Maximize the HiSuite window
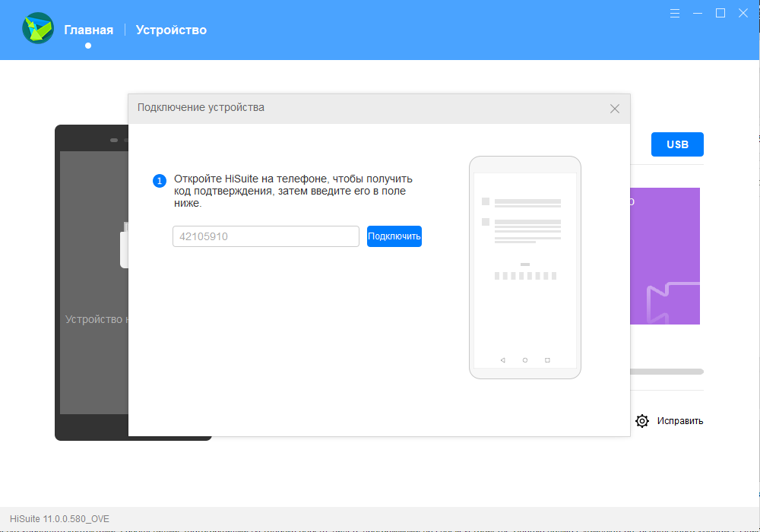 [720, 14]
